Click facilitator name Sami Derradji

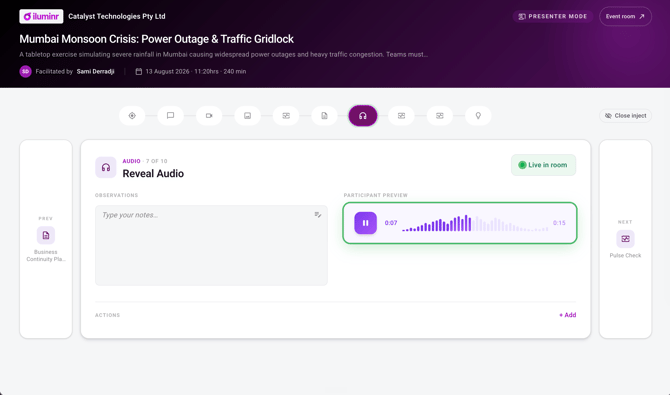pos(95,71)
